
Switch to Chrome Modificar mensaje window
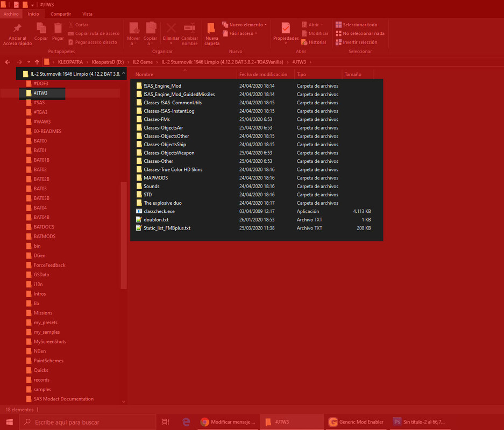tap(228, 421)
